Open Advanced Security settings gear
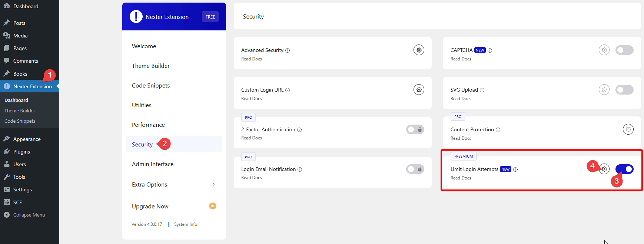644x244 pixels. coord(419,50)
